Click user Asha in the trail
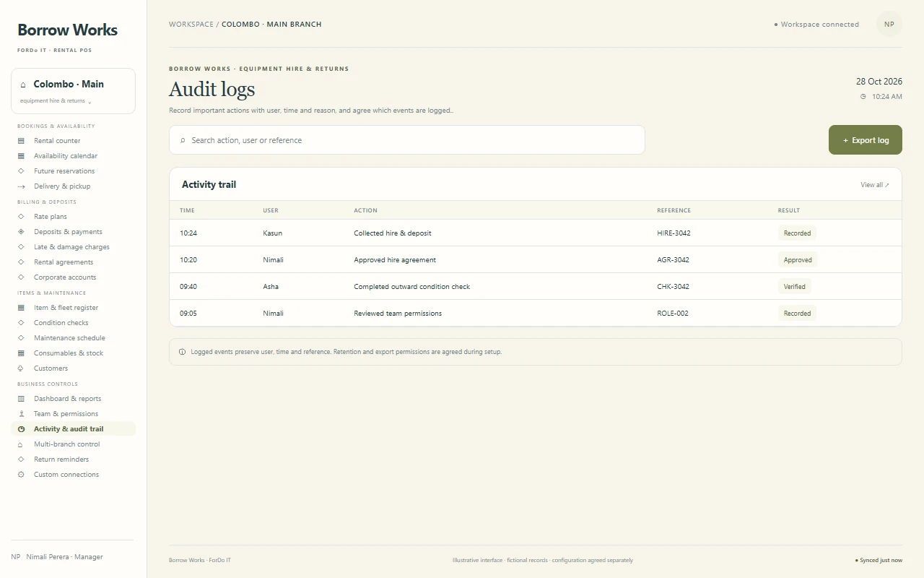The height and width of the screenshot is (578, 924). click(x=271, y=287)
